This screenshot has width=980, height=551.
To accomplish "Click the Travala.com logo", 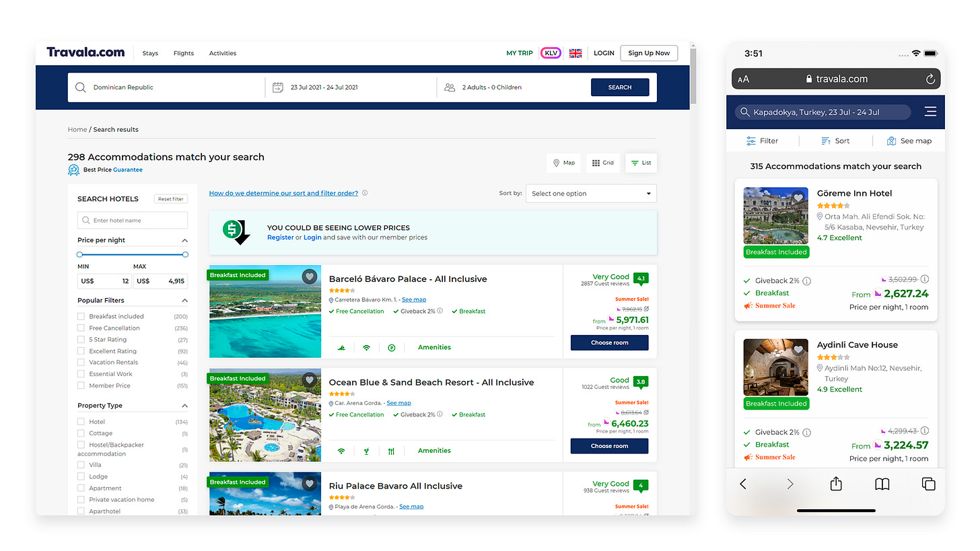I will pyautogui.click(x=85, y=52).
